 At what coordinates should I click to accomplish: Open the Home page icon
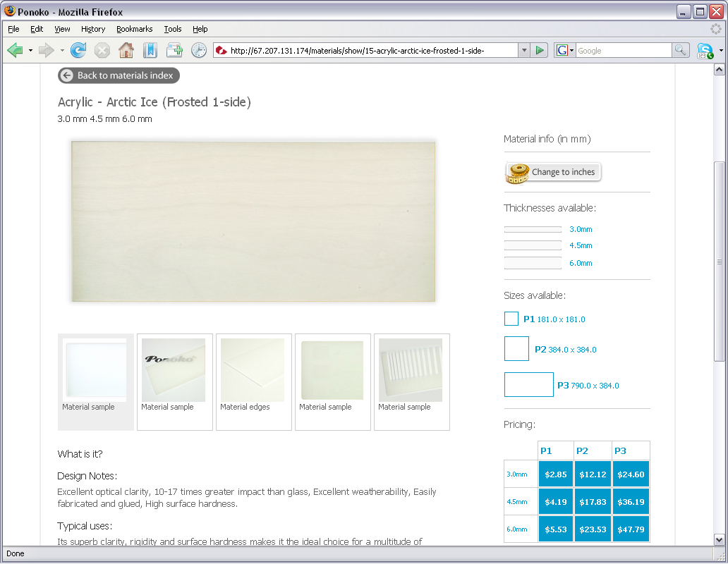point(126,50)
